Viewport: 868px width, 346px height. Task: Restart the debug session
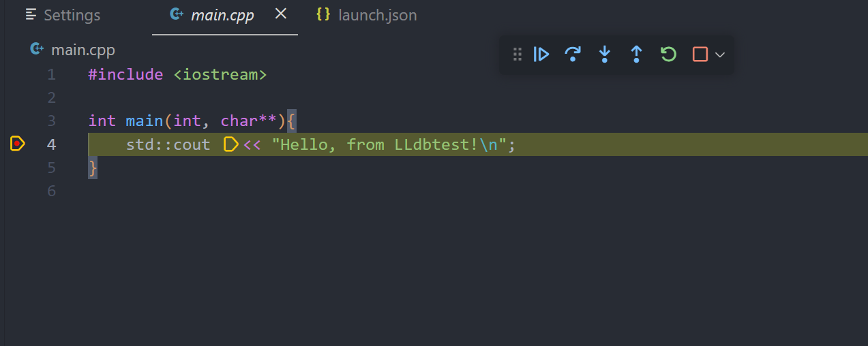pos(668,54)
